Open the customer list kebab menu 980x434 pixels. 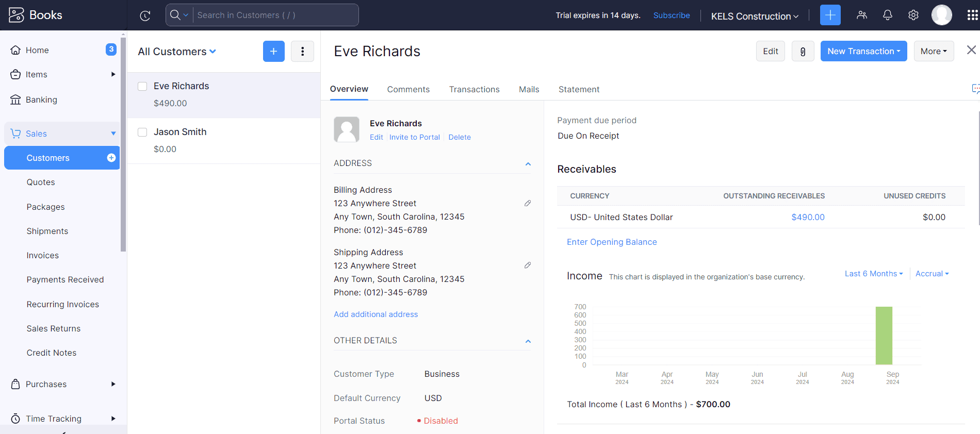pos(303,51)
